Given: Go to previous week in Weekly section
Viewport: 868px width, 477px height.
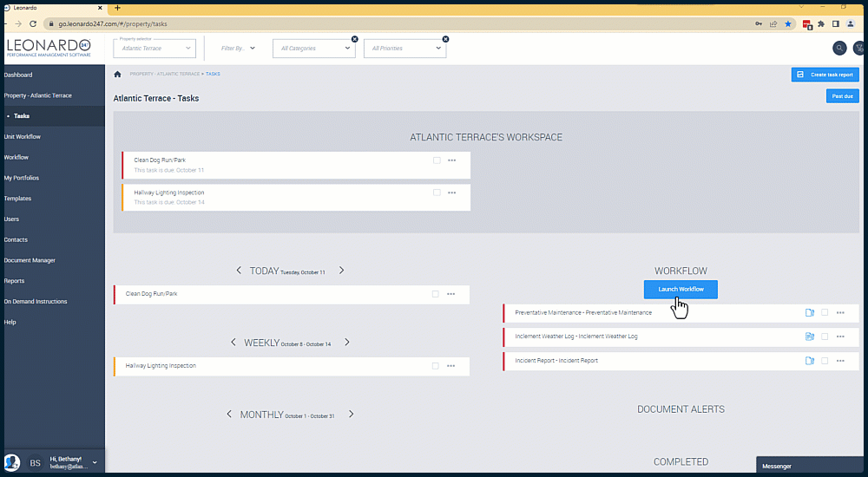Looking at the screenshot, I should pyautogui.click(x=233, y=343).
